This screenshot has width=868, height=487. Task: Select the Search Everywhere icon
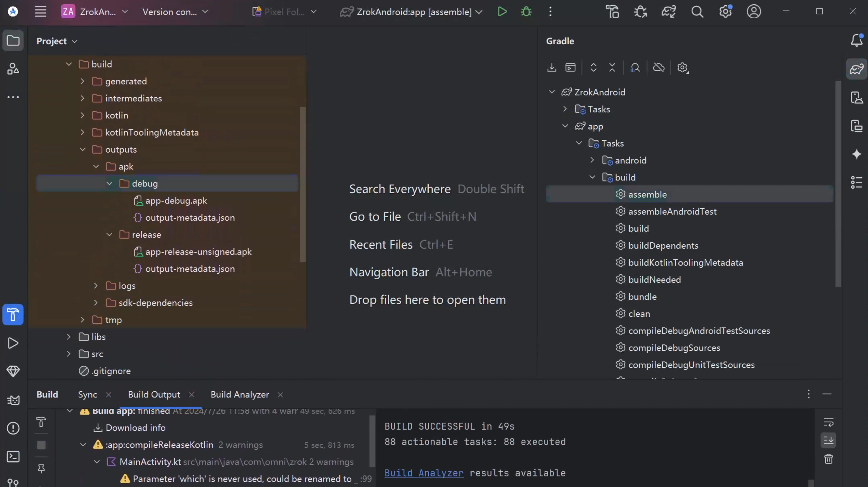pos(697,11)
